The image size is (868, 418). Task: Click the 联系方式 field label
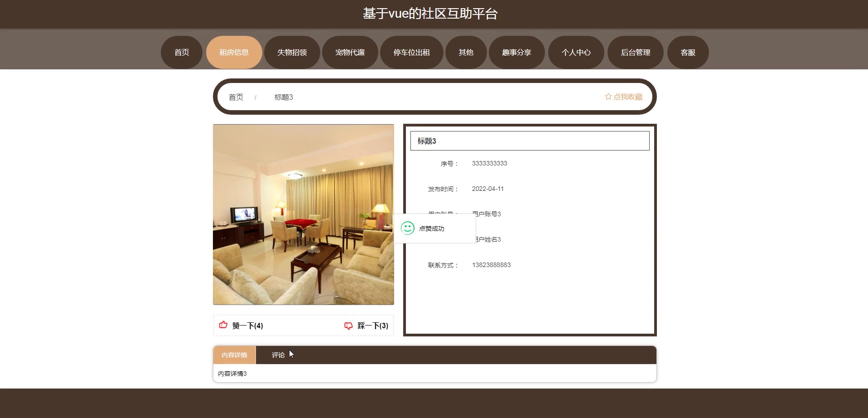coord(443,265)
